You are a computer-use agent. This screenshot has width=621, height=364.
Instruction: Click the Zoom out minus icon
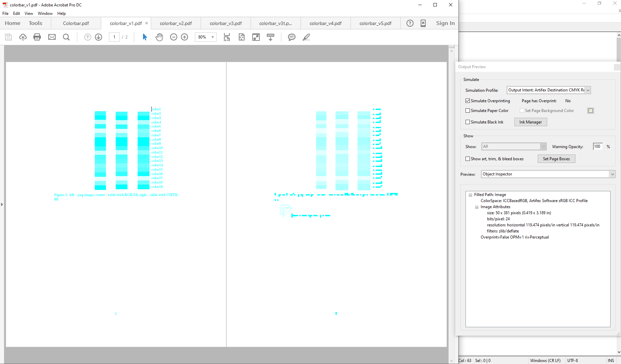tap(174, 37)
